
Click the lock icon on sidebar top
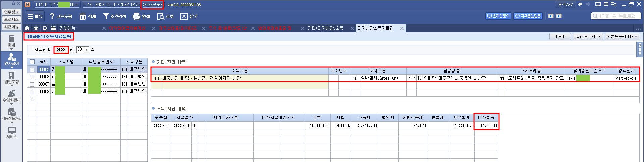coord(13,3)
